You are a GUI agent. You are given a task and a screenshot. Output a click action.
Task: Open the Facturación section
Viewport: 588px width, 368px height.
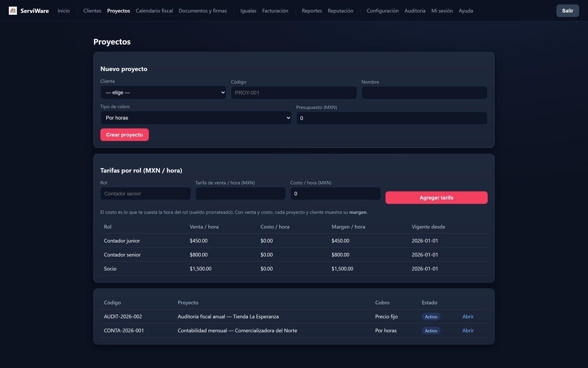coord(275,11)
